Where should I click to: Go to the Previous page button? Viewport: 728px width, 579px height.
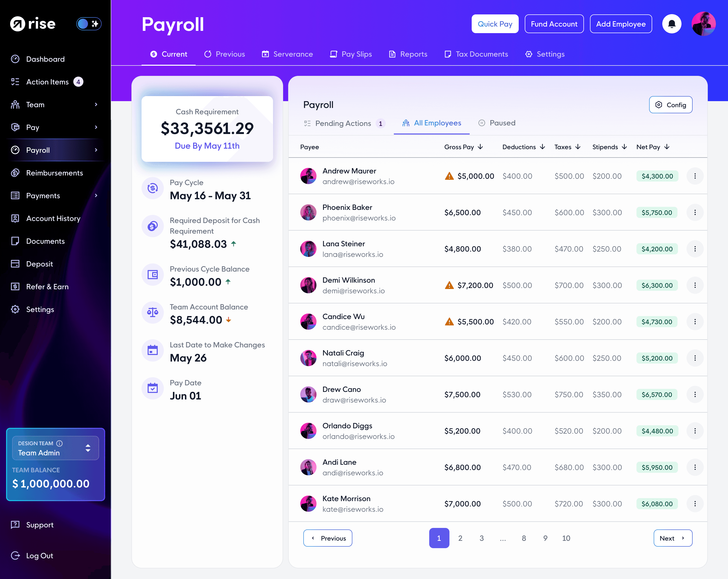[328, 538]
